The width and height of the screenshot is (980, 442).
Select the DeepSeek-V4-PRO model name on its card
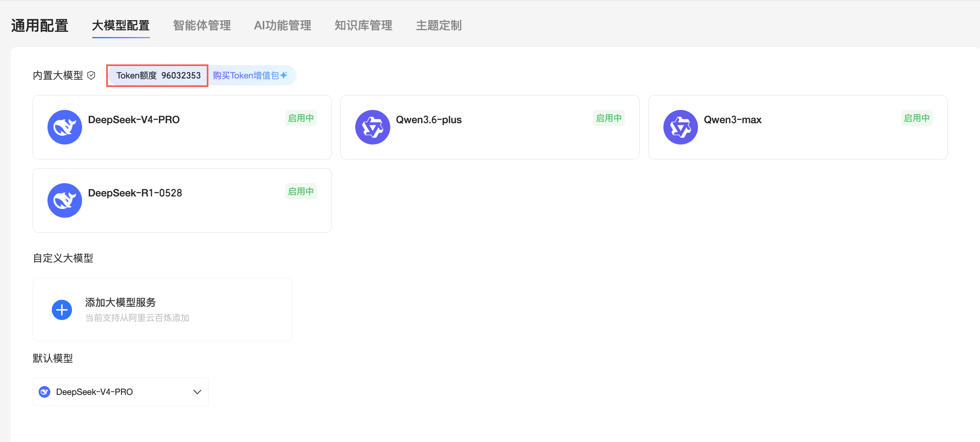tap(134, 120)
